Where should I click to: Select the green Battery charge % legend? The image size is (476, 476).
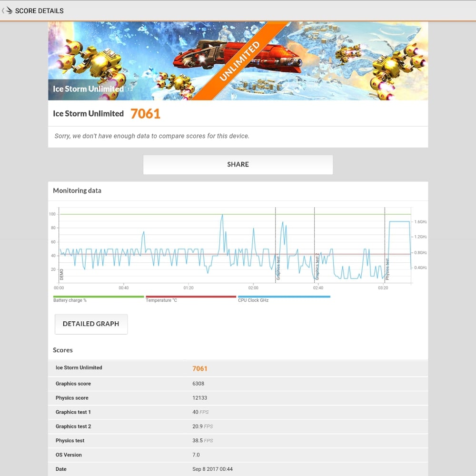pyautogui.click(x=98, y=298)
